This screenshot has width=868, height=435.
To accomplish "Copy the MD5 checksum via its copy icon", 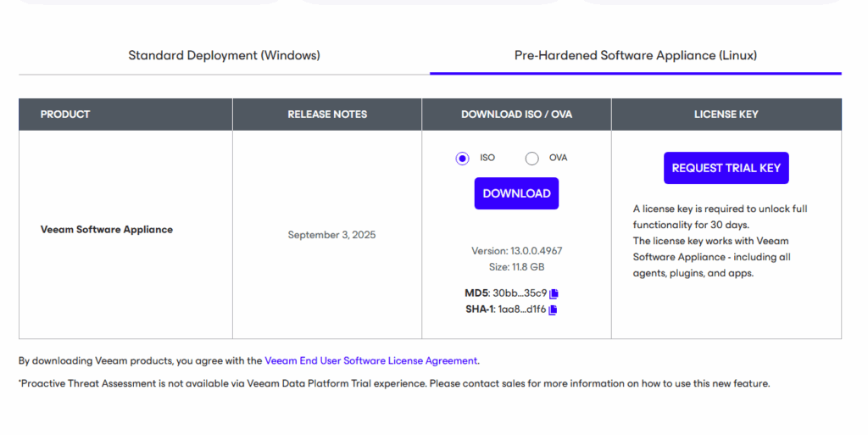I will (x=554, y=293).
